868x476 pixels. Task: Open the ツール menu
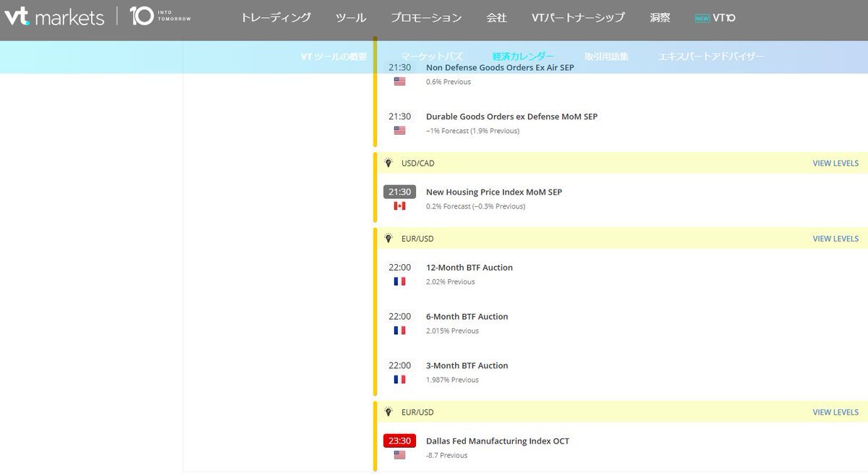pos(351,18)
